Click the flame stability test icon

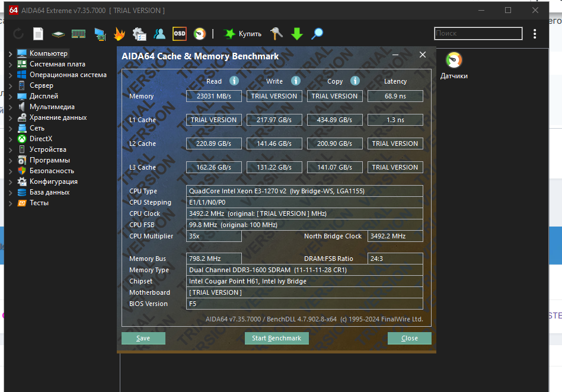119,34
